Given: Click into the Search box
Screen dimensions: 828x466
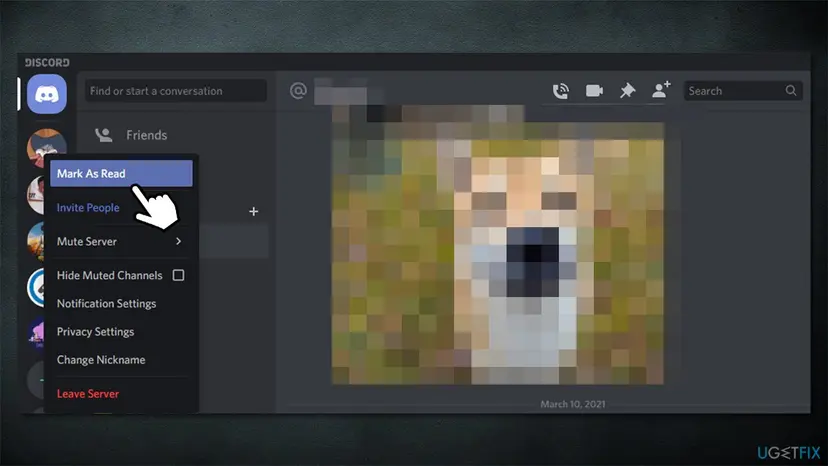Looking at the screenshot, I should tap(744, 91).
